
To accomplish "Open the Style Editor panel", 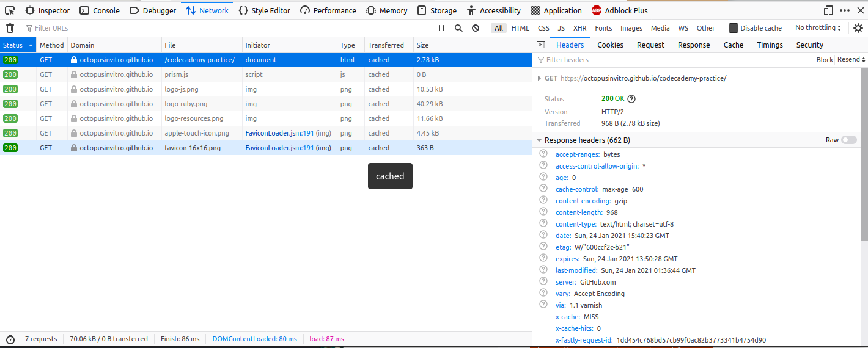I will 264,10.
